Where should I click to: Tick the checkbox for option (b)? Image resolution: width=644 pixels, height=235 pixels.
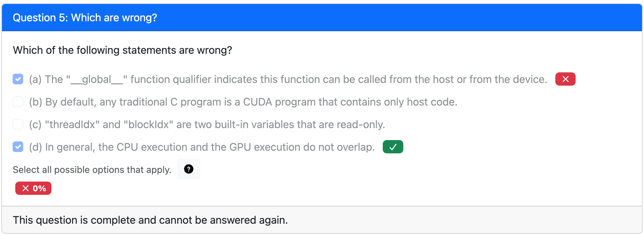(x=18, y=102)
